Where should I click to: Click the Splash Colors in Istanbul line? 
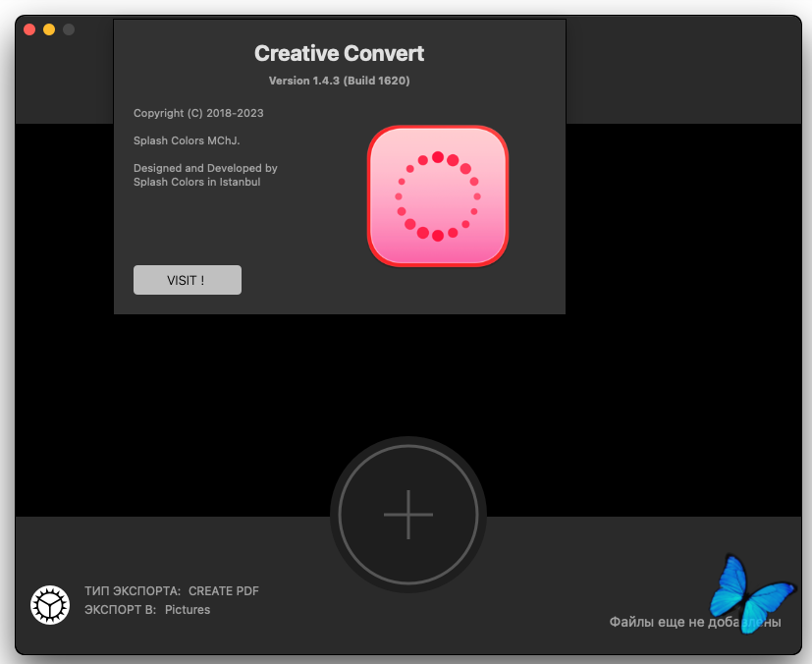coord(196,182)
